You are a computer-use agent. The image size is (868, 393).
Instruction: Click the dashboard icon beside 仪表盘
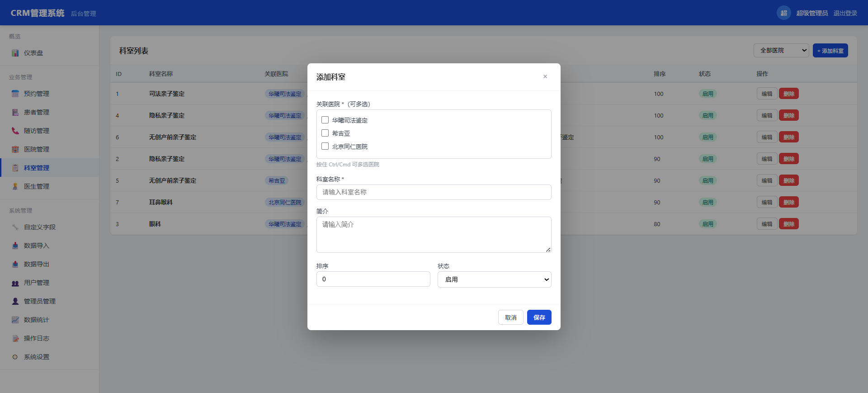[x=15, y=53]
